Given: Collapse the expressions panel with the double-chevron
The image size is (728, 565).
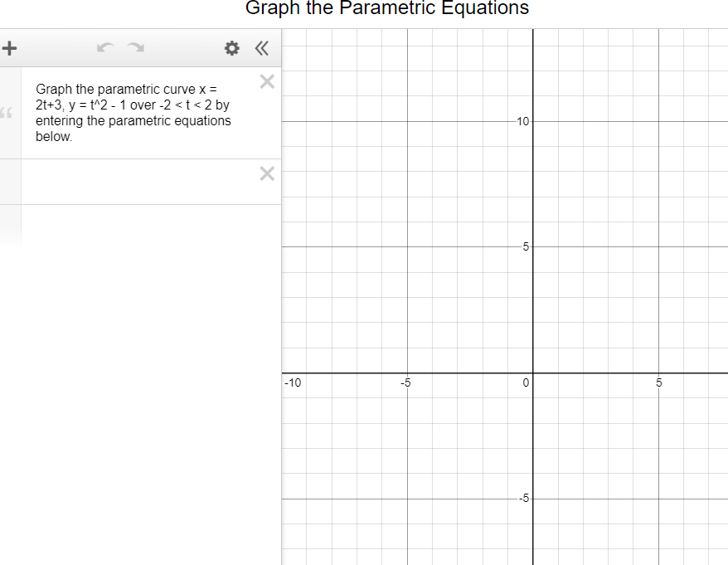Looking at the screenshot, I should pyautogui.click(x=261, y=48).
